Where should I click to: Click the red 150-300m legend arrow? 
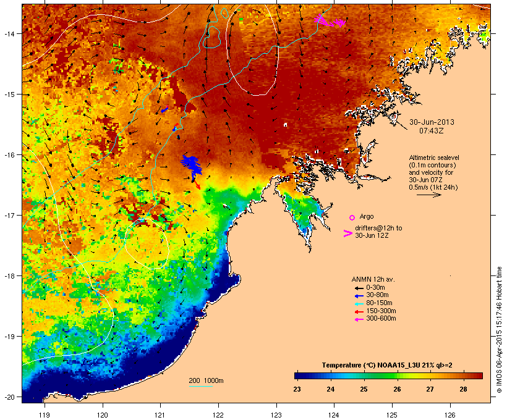pyautogui.click(x=359, y=312)
